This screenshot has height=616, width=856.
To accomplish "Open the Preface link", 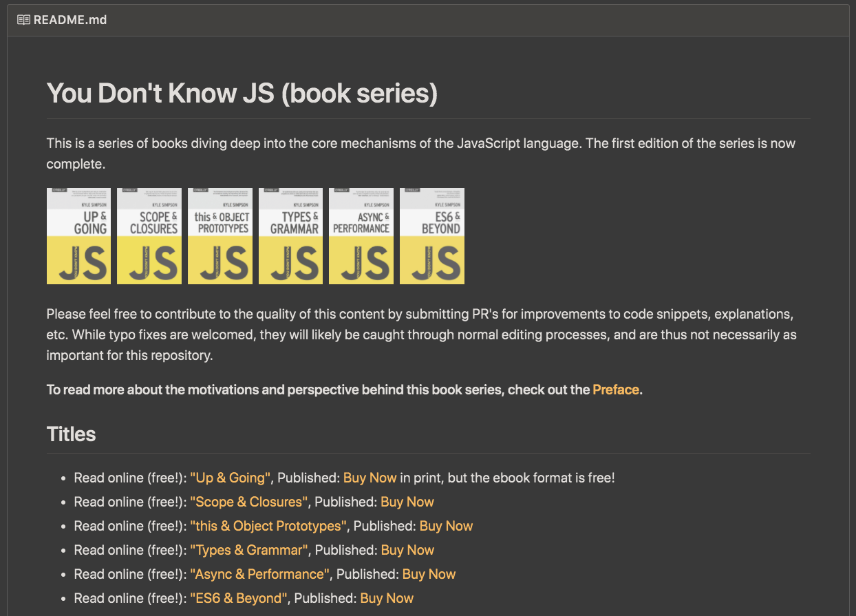I will [616, 390].
